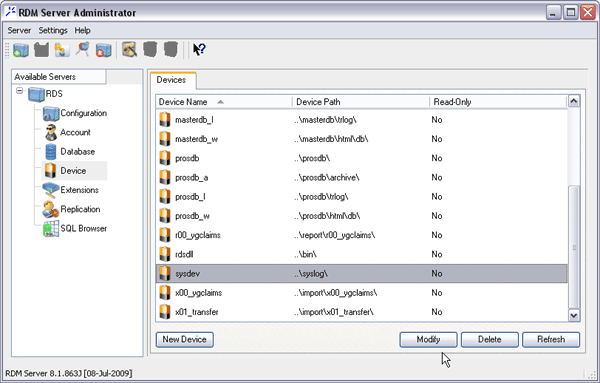Click the prosdb device icon
Image resolution: width=600 pixels, height=383 pixels.
tap(165, 158)
